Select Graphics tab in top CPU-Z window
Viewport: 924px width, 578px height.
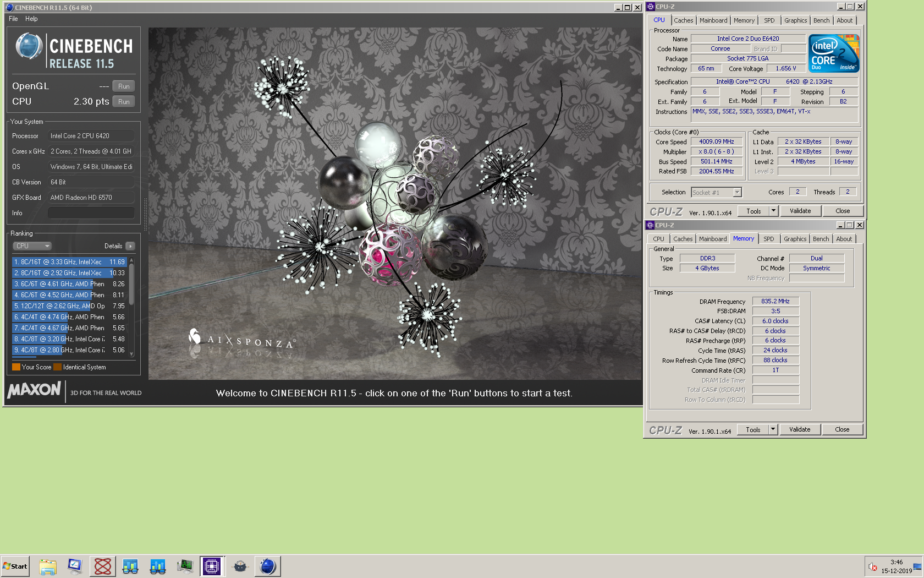[x=796, y=20]
